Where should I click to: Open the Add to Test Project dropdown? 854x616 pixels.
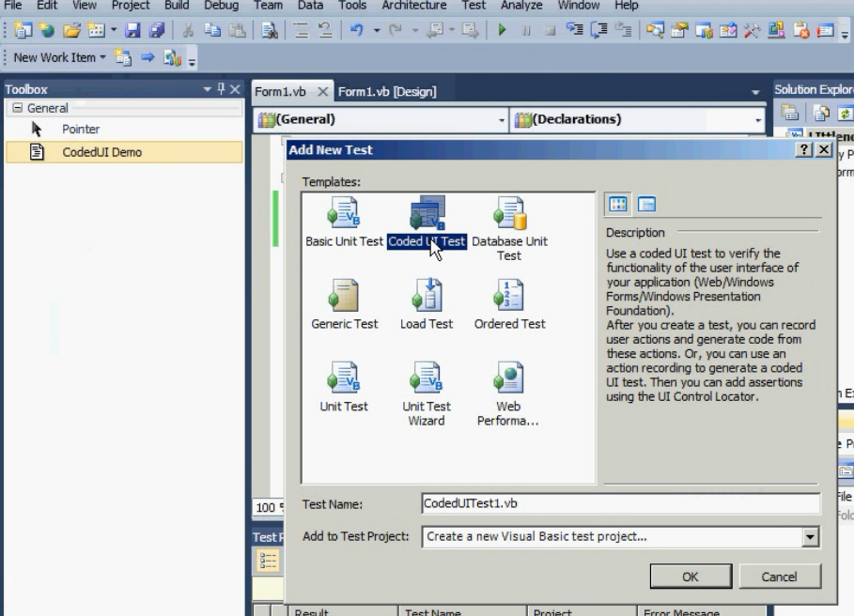[x=809, y=537]
